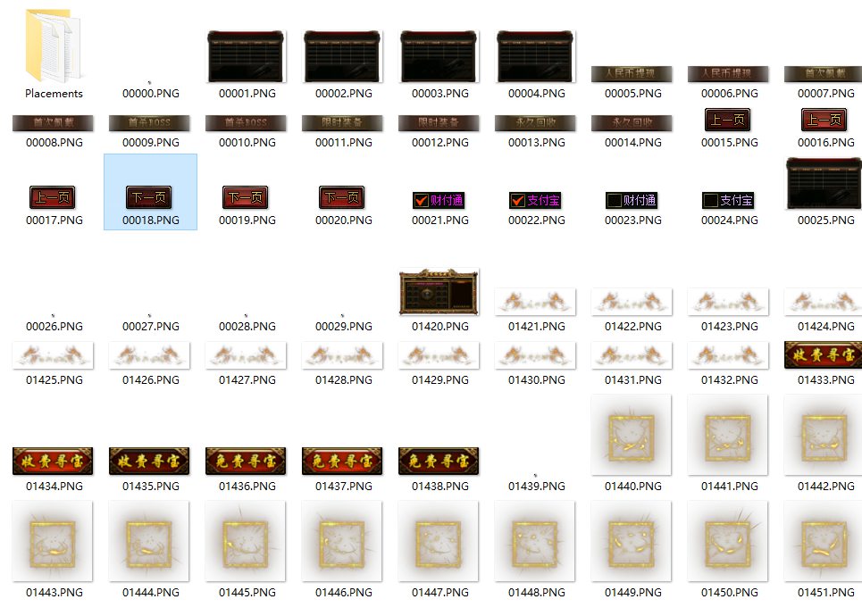Select the 01436.PNG red banner file
Screen dimensions: 862x616
(x=247, y=461)
